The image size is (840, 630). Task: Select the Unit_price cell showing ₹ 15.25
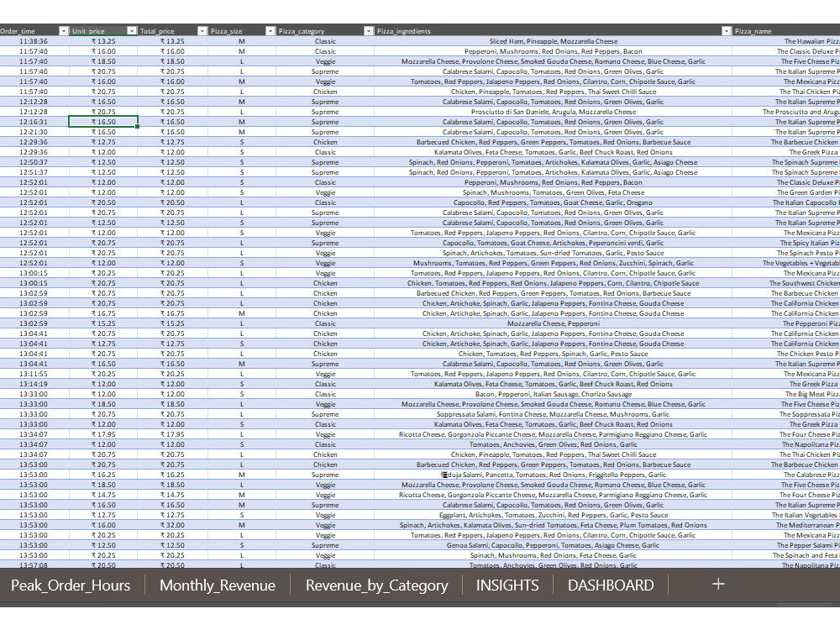click(x=103, y=323)
